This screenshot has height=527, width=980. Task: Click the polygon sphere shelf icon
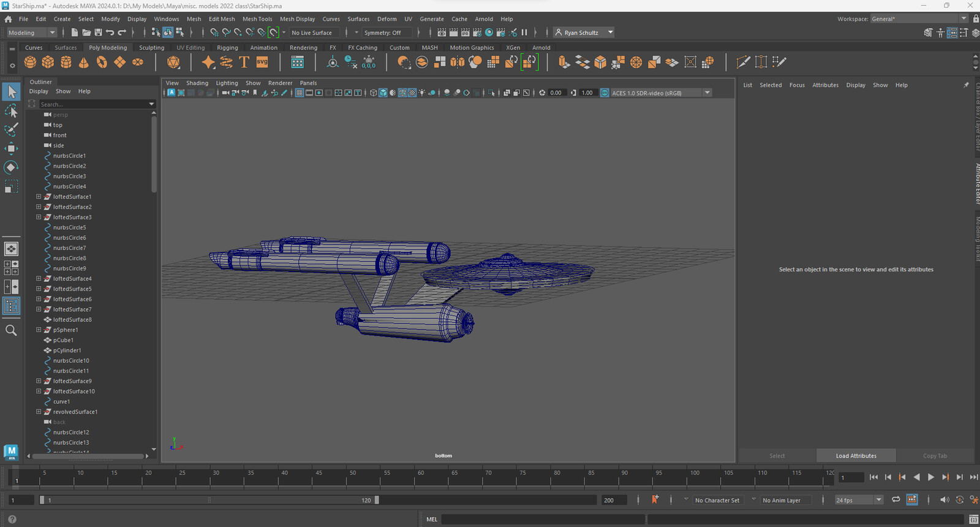tap(30, 62)
